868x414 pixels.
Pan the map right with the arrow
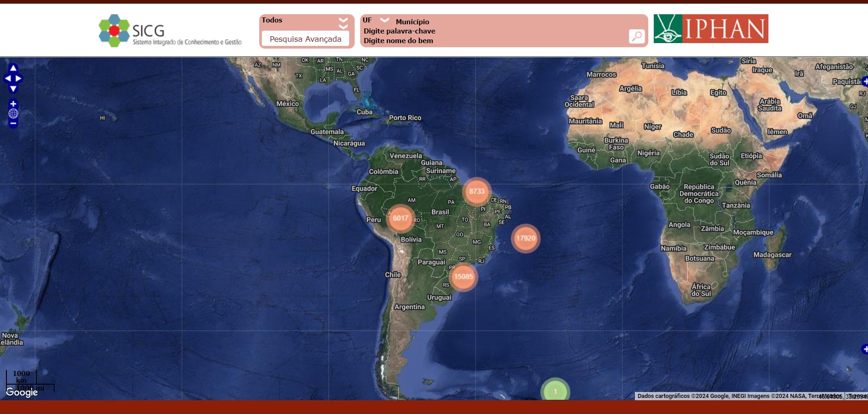coord(19,78)
